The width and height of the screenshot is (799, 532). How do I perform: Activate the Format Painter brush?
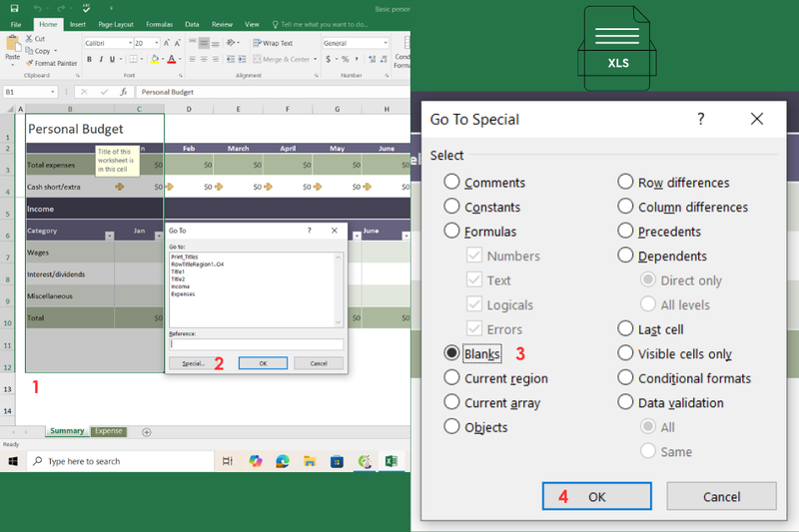29,63
